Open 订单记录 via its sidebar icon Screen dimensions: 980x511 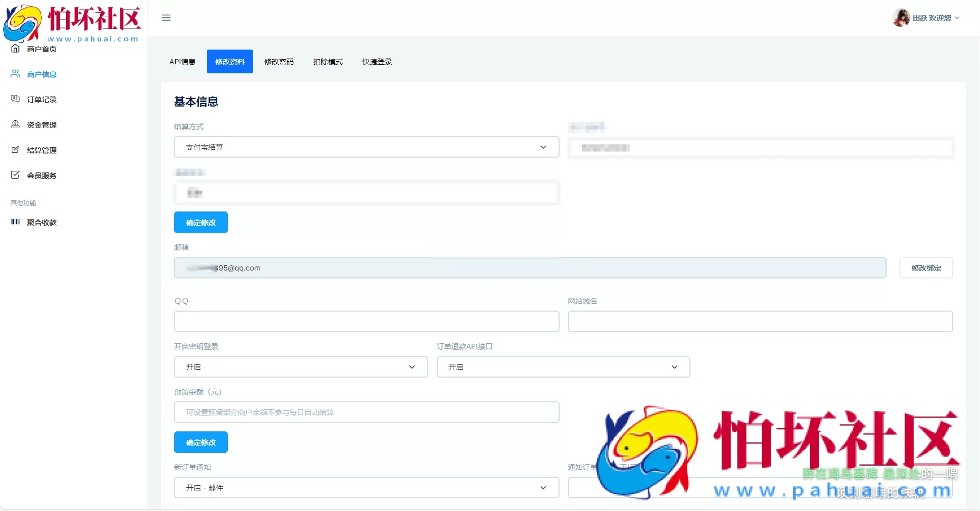(x=15, y=99)
